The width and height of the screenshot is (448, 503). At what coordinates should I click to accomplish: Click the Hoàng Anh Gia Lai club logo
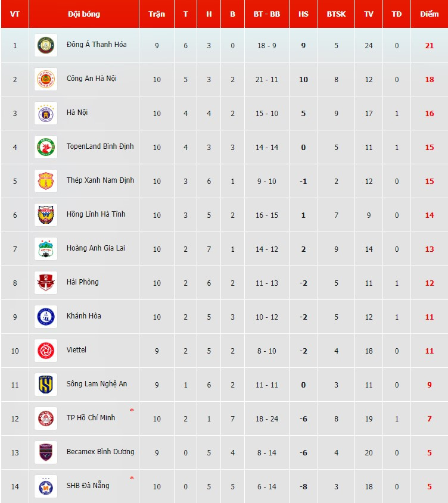(46, 249)
